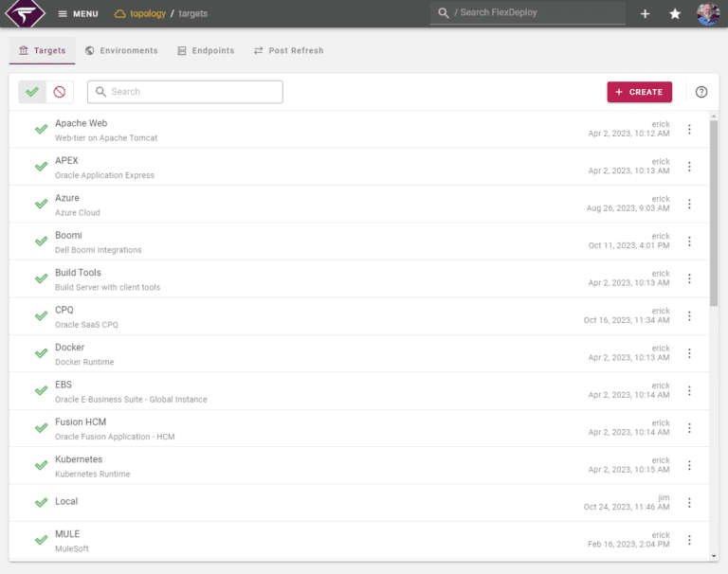The width and height of the screenshot is (728, 574).
Task: Click EBS active status checkmark
Action: coord(42,390)
